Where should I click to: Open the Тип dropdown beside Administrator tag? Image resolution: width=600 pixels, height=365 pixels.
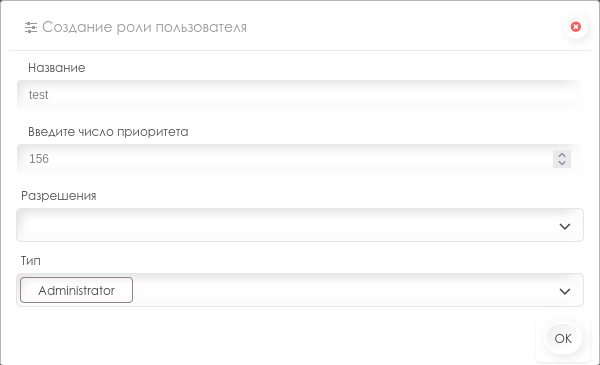click(344, 290)
